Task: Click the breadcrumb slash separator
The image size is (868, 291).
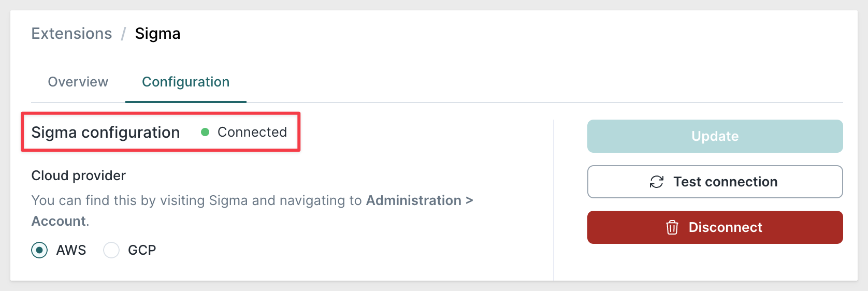Action: (124, 34)
